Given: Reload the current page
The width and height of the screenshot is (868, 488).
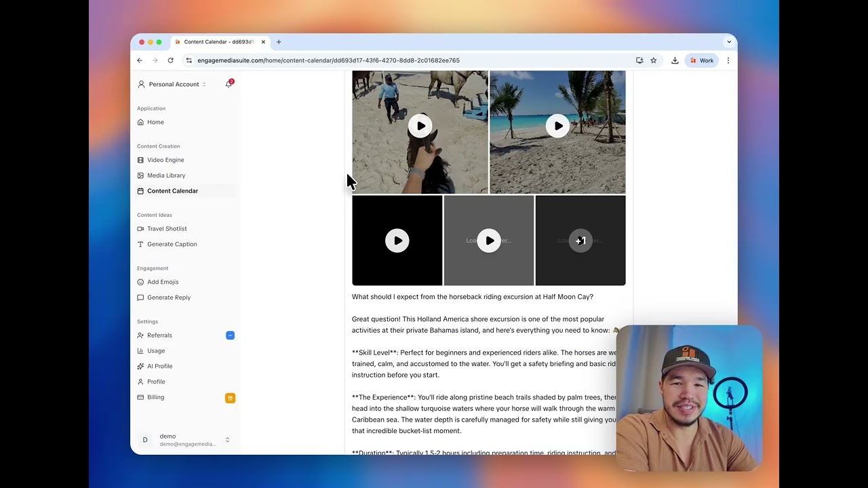Looking at the screenshot, I should pos(170,60).
